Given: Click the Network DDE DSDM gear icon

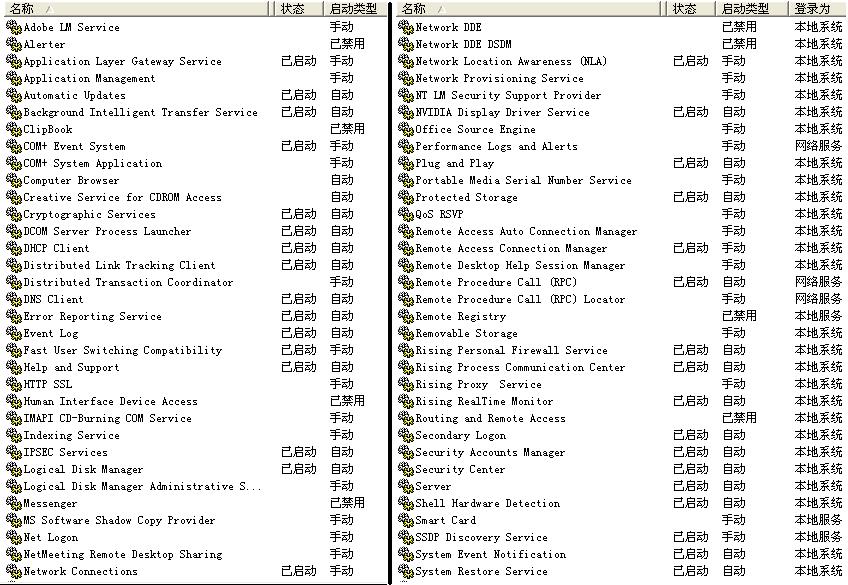Looking at the screenshot, I should [406, 44].
